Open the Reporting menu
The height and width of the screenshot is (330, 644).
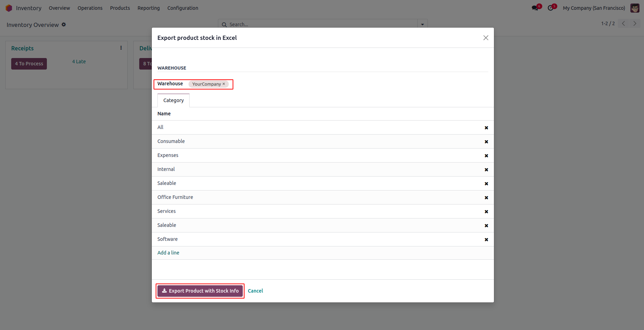[x=148, y=8]
